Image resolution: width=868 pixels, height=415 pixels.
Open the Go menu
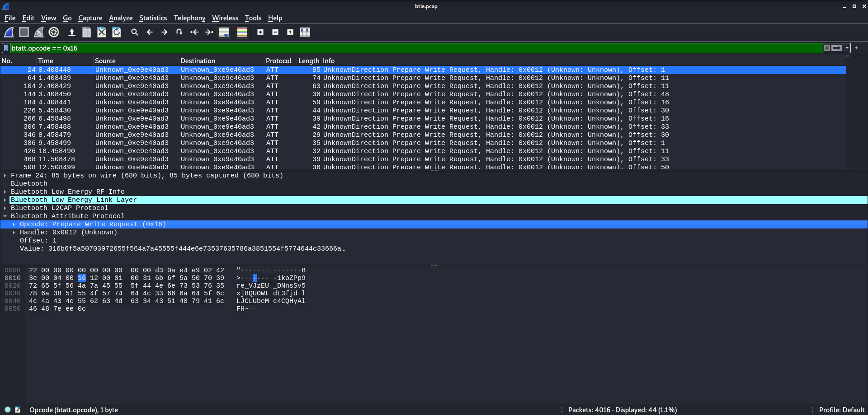click(x=67, y=18)
